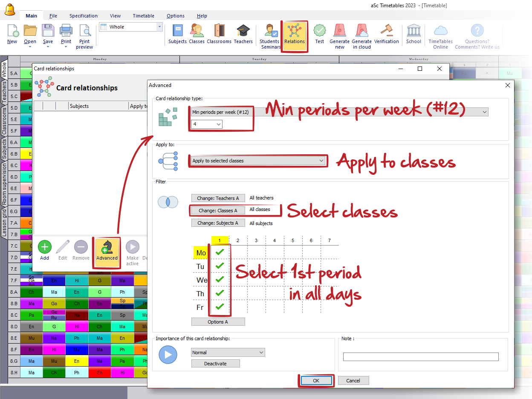
Task: Expand the Open button dropdown arrow
Action: pos(30,46)
